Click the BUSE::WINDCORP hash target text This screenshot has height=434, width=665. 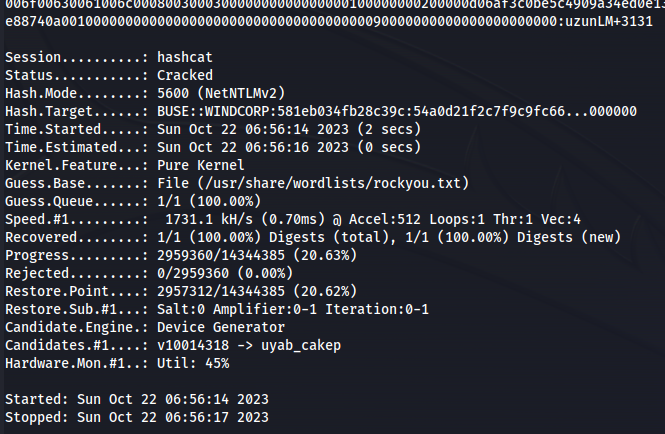tap(397, 111)
